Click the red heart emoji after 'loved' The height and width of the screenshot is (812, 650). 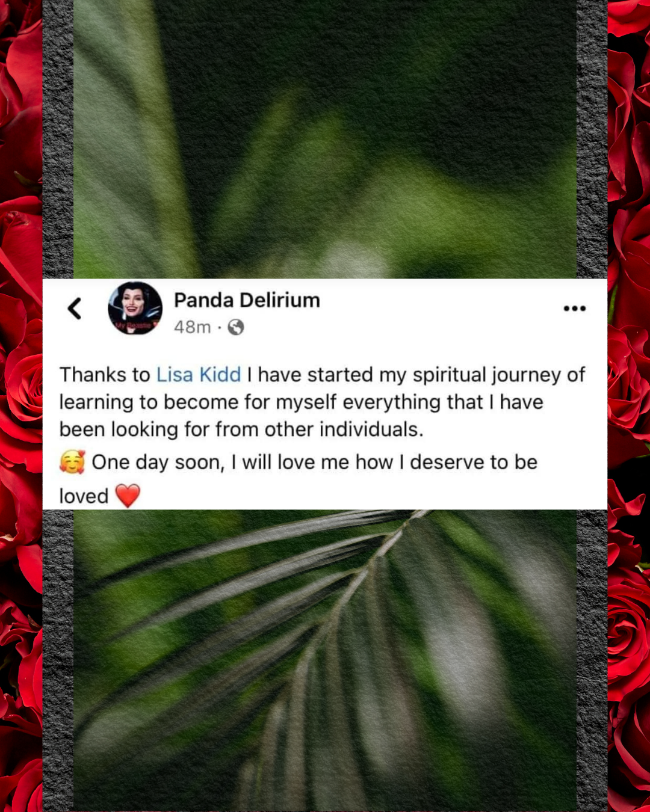click(128, 496)
